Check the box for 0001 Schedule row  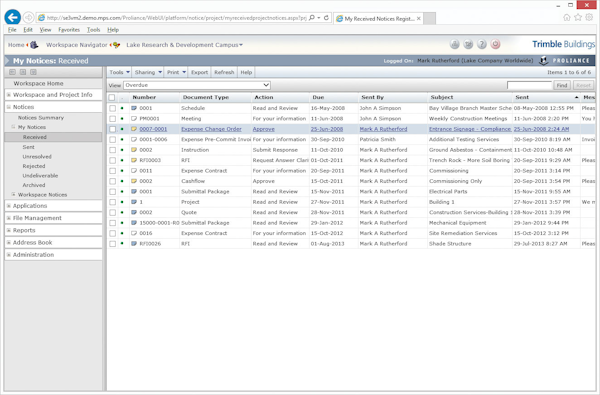112,108
